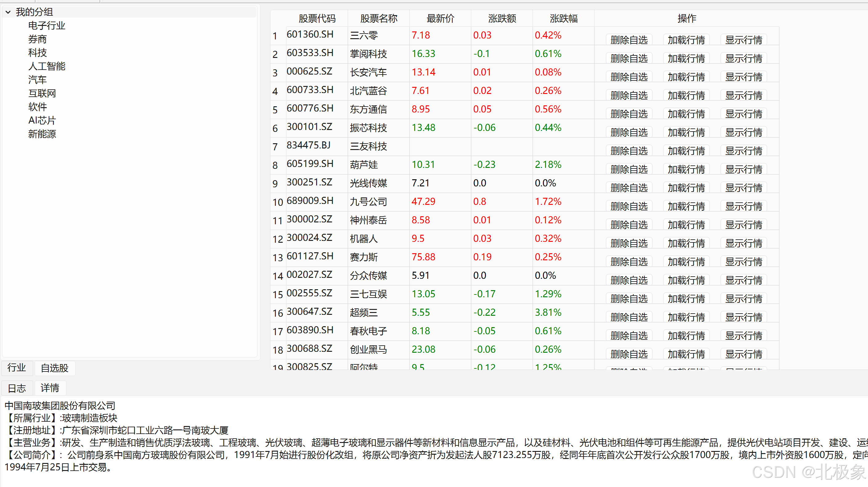This screenshot has width=868, height=487.
Task: Click 删除自选 for 三友科技 row
Action: [x=629, y=151]
